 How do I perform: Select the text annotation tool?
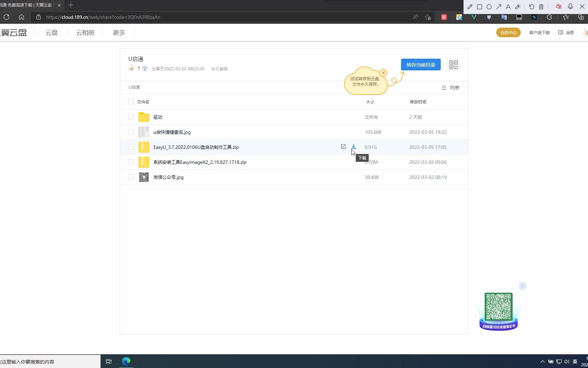(x=508, y=7)
